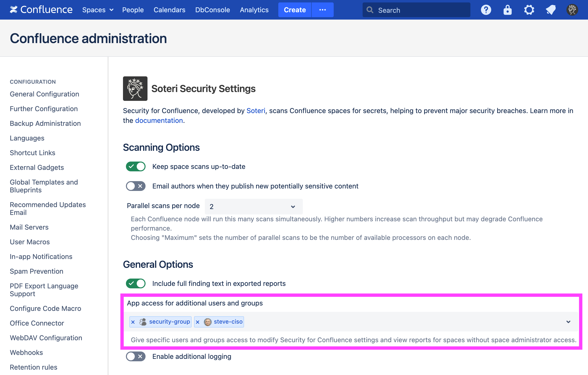The width and height of the screenshot is (588, 375).
Task: Open the Soteri documentation link
Action: (x=159, y=120)
